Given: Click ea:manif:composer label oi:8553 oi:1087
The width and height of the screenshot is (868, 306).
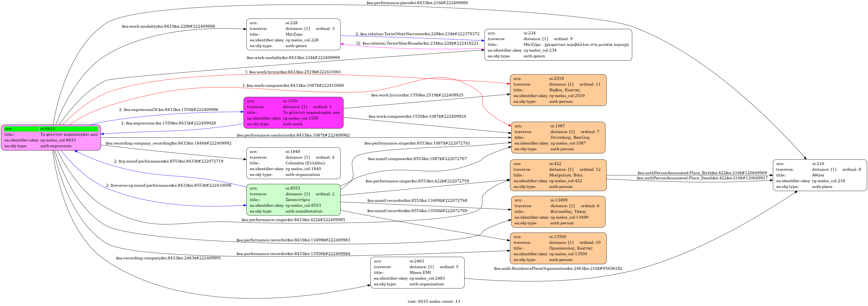Looking at the screenshot, I should (x=417, y=159).
